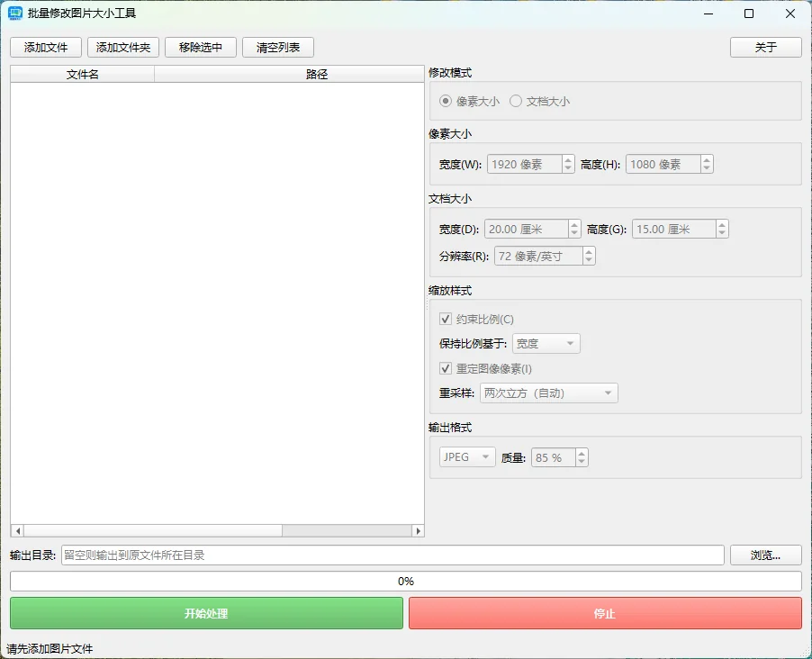Click the 添加文件 button
The height and width of the screenshot is (659, 812).
coord(46,48)
